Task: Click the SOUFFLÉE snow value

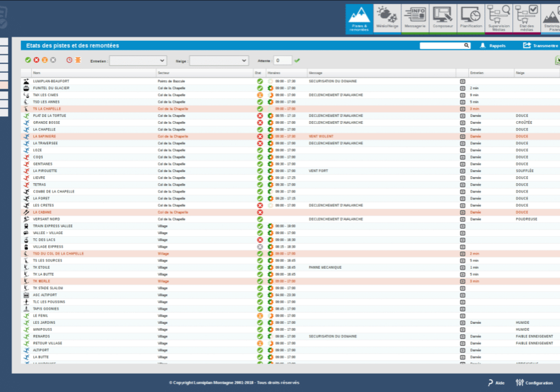Action: (525, 171)
